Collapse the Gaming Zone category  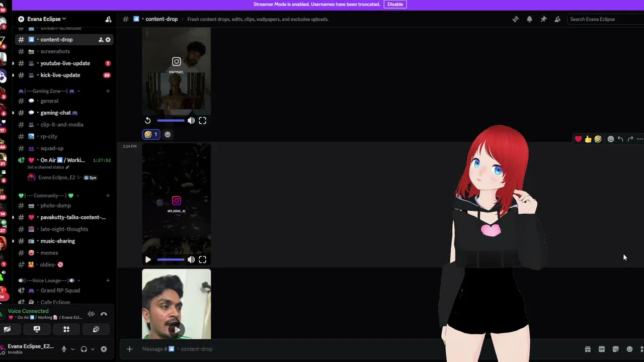[49, 91]
